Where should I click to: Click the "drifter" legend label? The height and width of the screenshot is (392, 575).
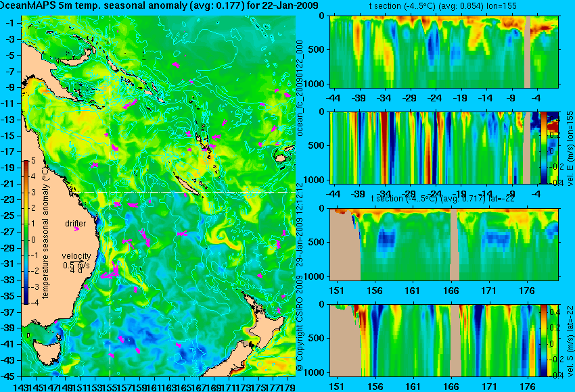coord(76,223)
